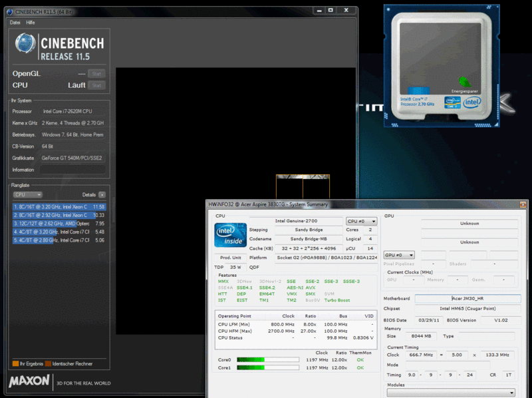Close the CINEBENCH window
Viewport: 532px width, 398px height.
coord(346,11)
